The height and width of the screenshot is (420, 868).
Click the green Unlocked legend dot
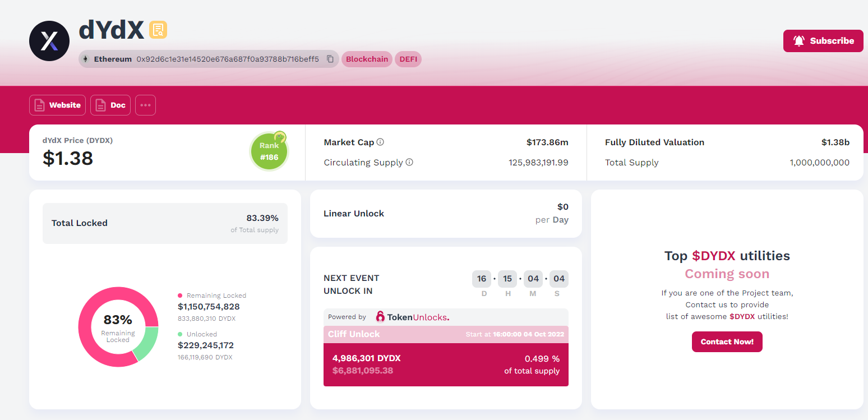coord(180,334)
